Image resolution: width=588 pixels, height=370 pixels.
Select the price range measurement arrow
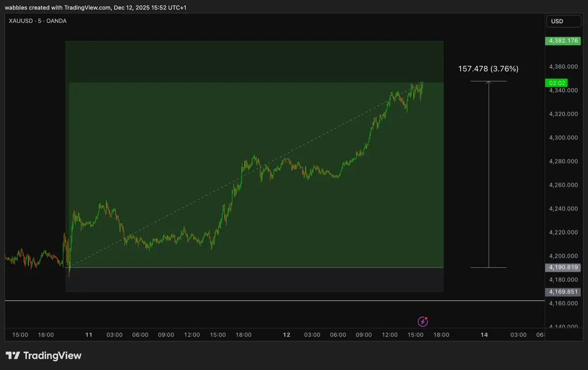coord(488,175)
